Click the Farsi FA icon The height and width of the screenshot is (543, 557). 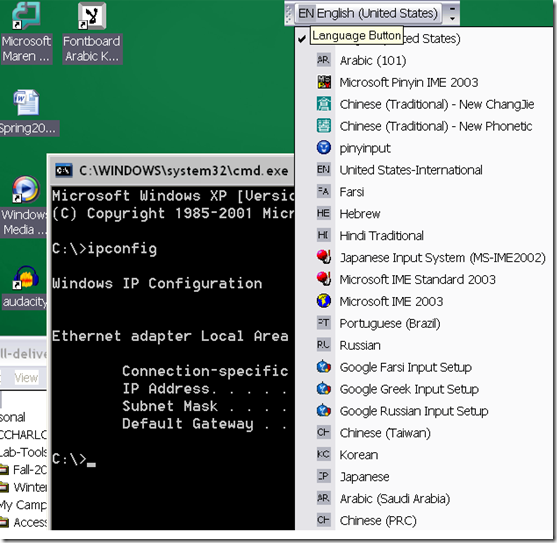324,191
